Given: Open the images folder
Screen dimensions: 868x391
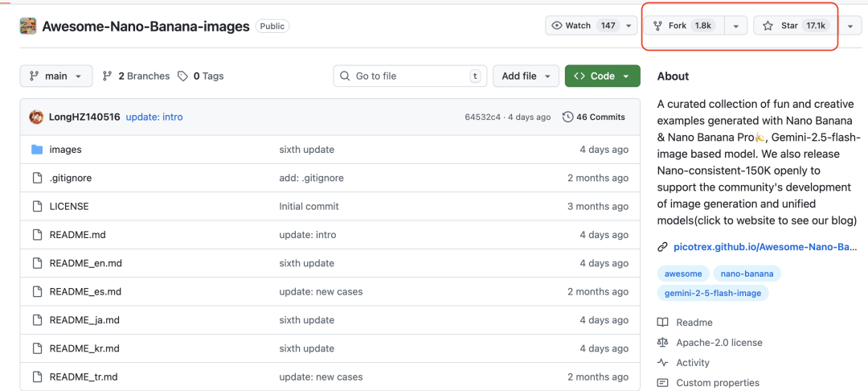Looking at the screenshot, I should (x=65, y=150).
